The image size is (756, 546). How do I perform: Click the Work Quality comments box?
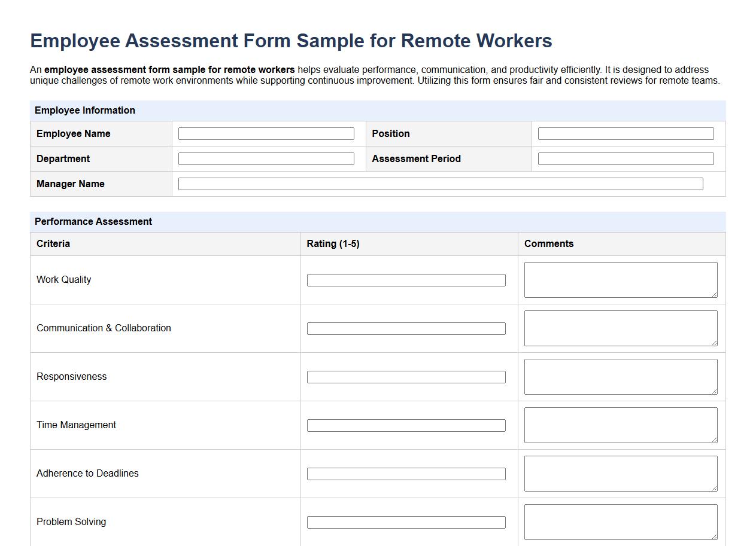(x=620, y=279)
